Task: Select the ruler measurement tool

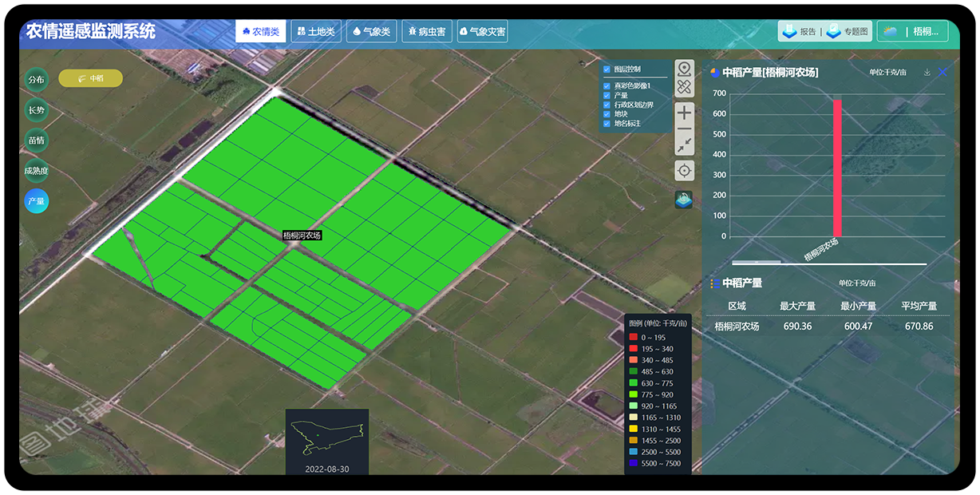Action: click(685, 87)
